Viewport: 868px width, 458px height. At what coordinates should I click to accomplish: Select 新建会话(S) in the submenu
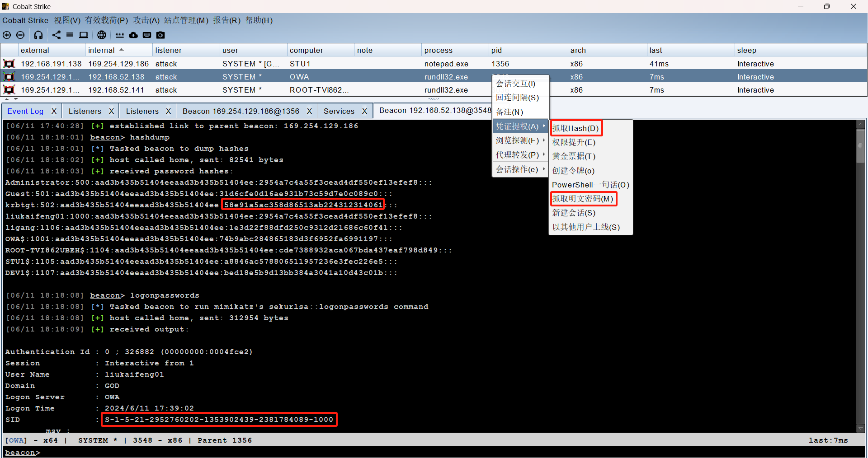pyautogui.click(x=590, y=213)
